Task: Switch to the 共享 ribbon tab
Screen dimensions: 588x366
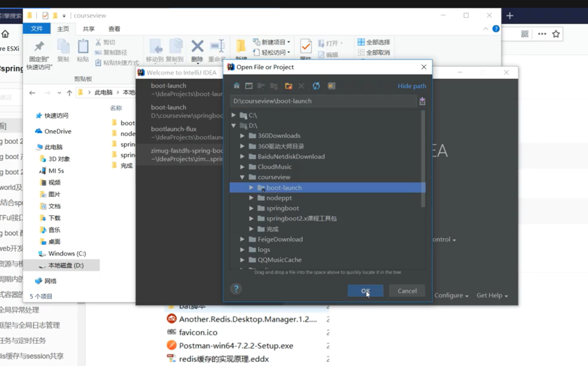Action: coord(89,29)
